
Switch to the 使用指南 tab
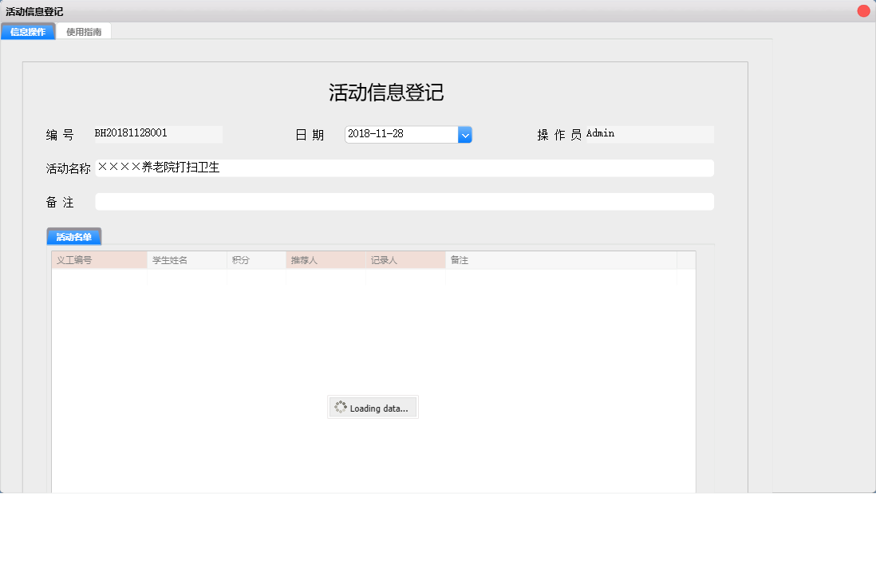[x=84, y=31]
